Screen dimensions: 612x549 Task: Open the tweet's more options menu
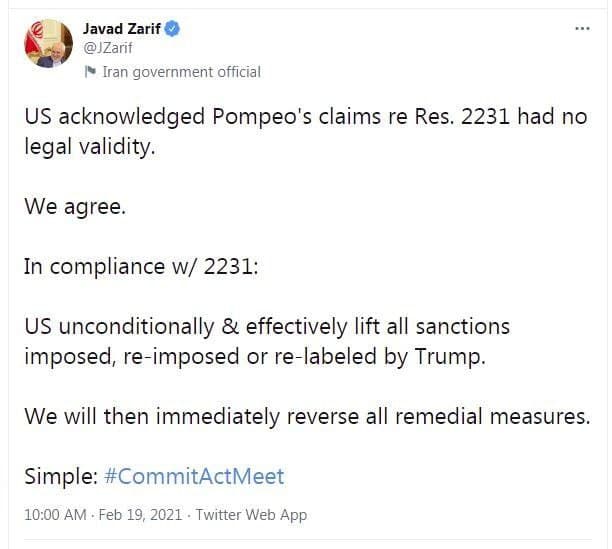point(582,29)
